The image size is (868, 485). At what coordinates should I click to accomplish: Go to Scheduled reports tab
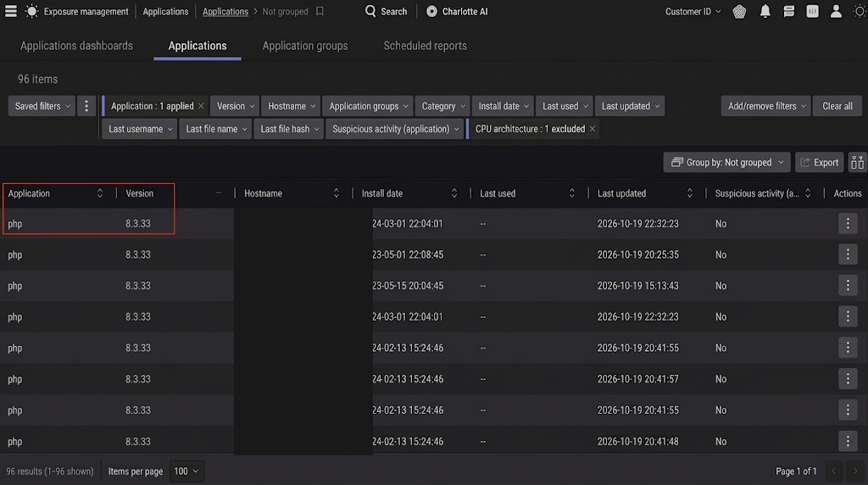click(426, 46)
